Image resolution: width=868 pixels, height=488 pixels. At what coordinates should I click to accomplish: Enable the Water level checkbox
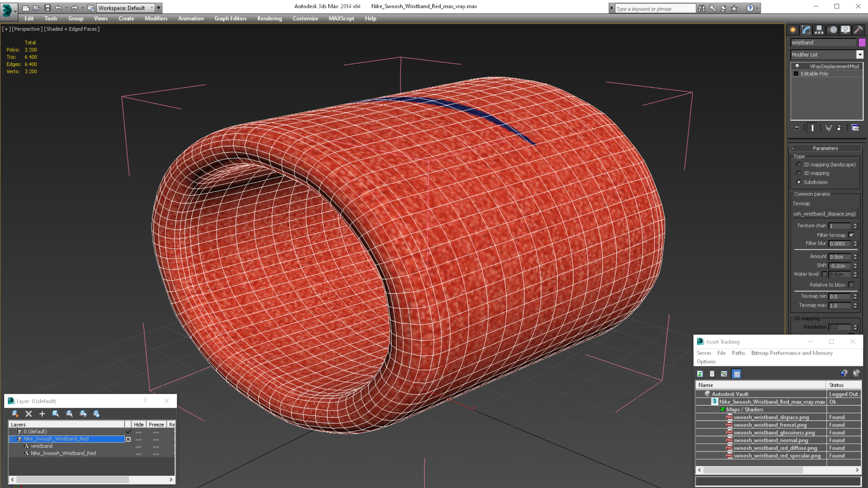pos(824,274)
